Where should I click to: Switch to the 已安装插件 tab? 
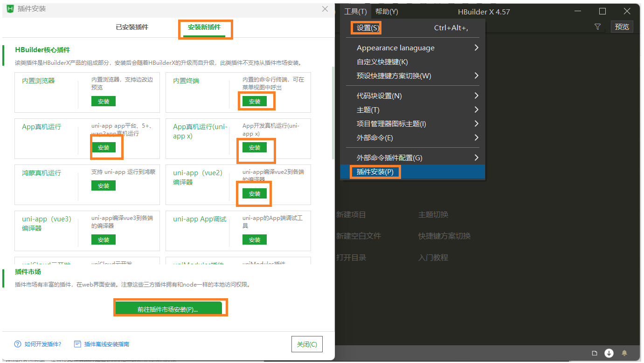pos(132,27)
